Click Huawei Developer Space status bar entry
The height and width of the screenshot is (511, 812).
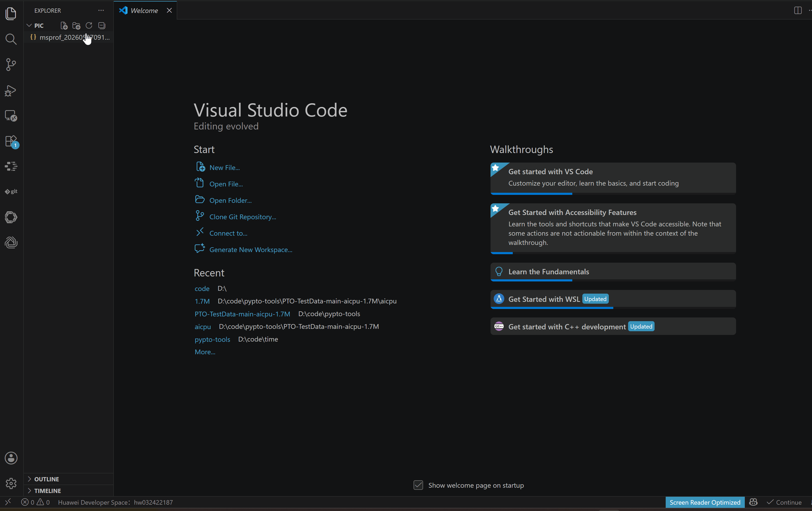point(115,502)
